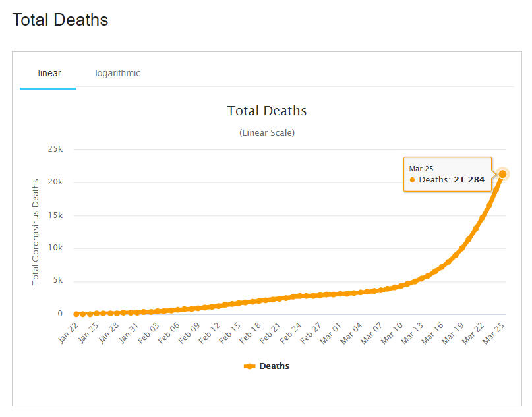The height and width of the screenshot is (417, 532).
Task: Click the highlighted Mar 25 data point
Action: 502,174
